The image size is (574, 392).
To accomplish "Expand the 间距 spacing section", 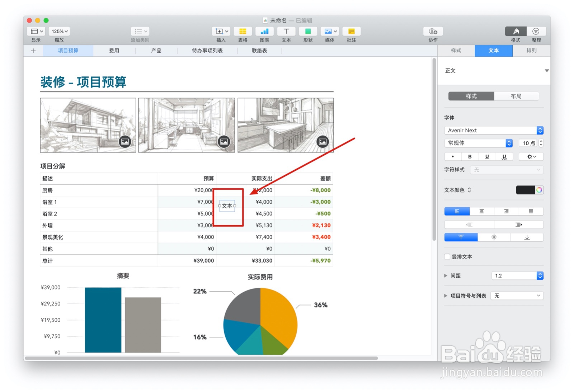I will (x=446, y=275).
